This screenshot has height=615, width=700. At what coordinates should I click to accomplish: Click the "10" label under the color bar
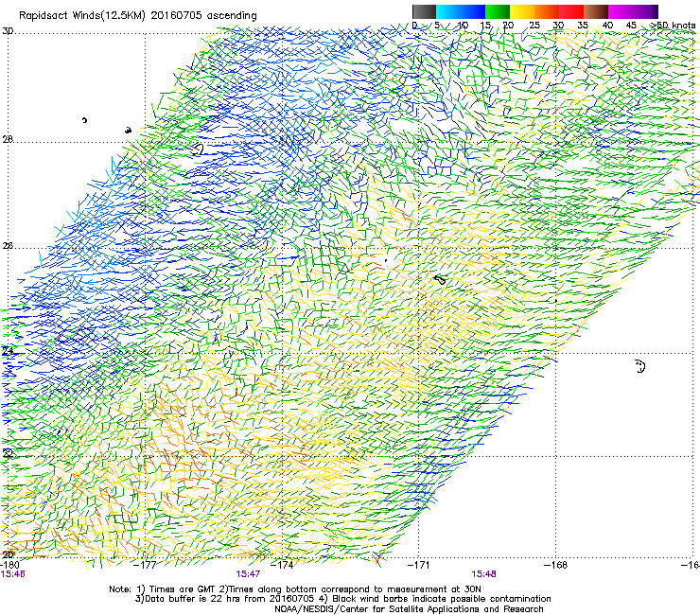[x=463, y=26]
